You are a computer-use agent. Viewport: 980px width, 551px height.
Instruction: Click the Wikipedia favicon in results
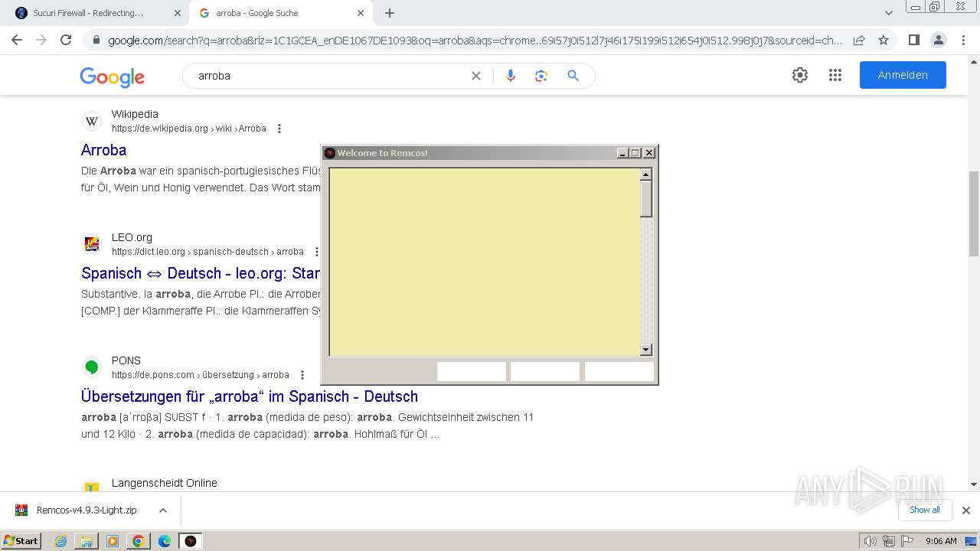click(92, 121)
